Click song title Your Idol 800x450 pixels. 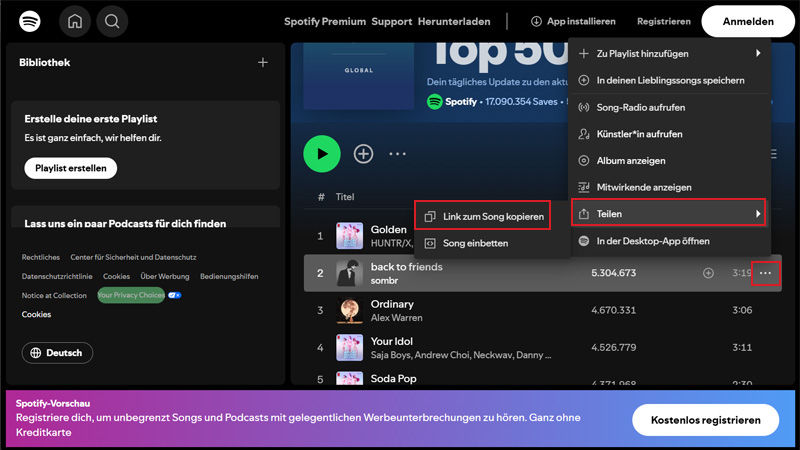[391, 341]
